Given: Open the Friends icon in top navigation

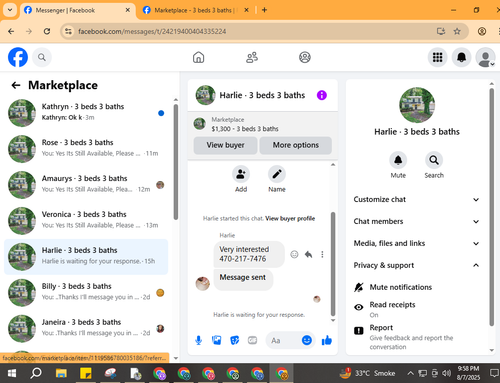Looking at the screenshot, I should point(252,57).
